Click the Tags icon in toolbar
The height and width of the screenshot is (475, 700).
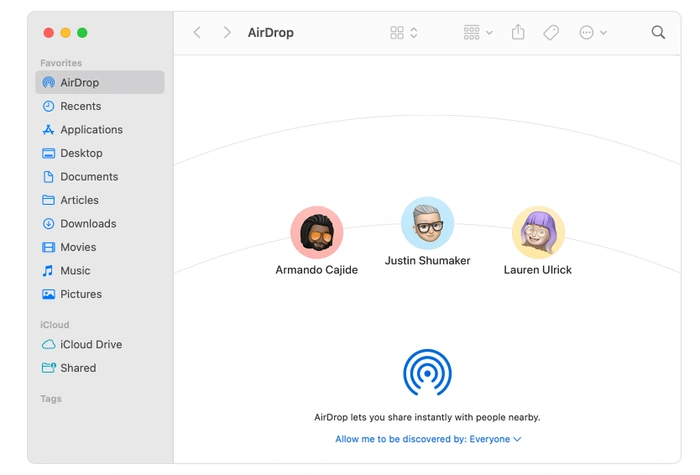pyautogui.click(x=551, y=32)
